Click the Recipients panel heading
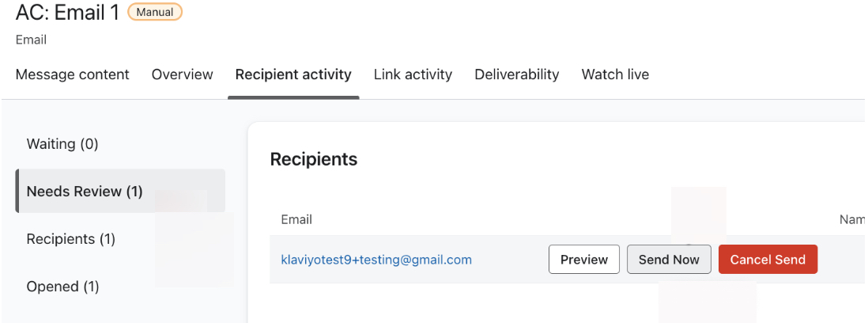This screenshot has width=868, height=323. pyautogui.click(x=314, y=159)
